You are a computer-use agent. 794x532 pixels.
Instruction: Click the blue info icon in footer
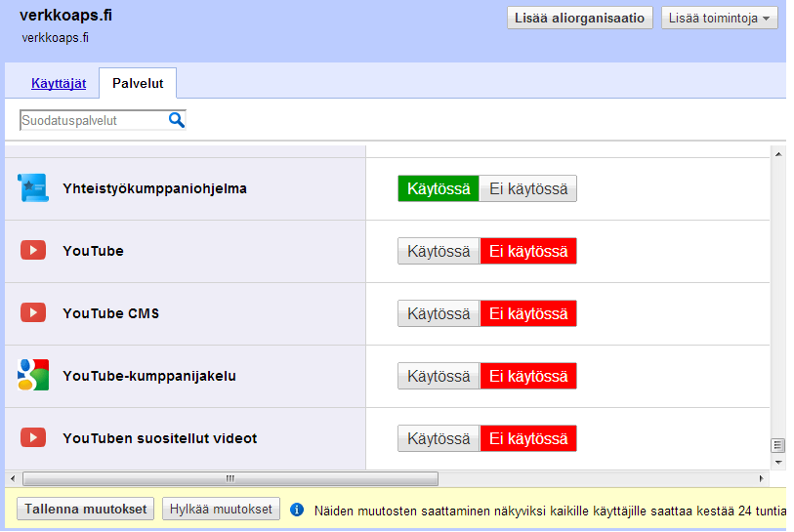click(297, 510)
